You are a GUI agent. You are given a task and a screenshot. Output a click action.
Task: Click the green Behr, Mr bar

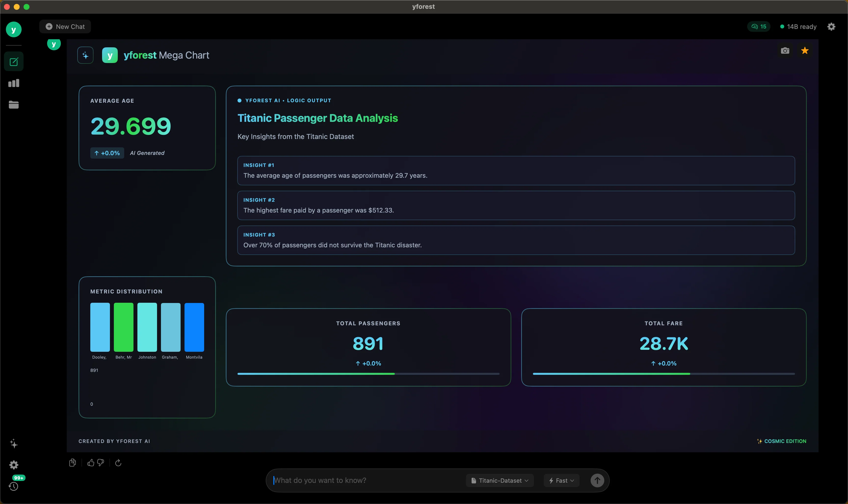click(123, 327)
